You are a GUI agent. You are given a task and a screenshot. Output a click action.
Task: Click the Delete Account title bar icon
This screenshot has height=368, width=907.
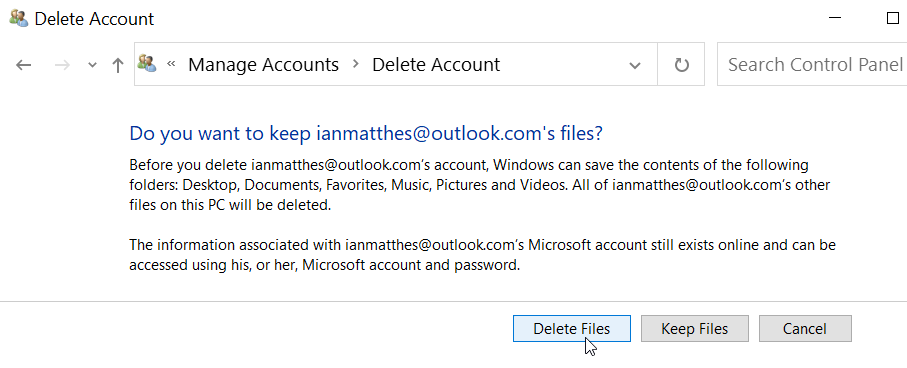[19, 19]
